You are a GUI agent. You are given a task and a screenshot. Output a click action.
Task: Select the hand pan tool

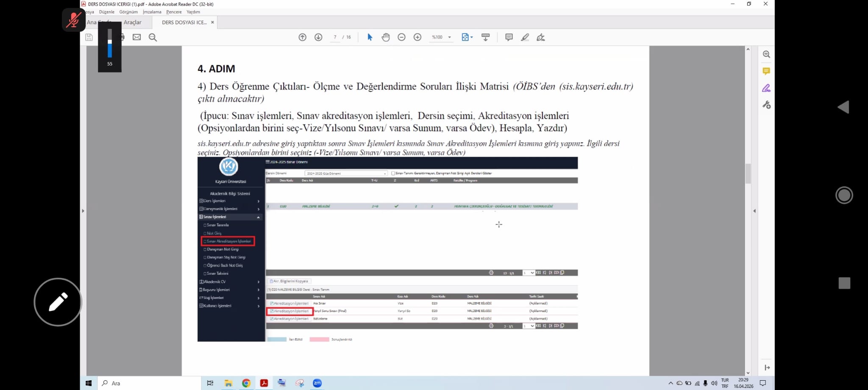pyautogui.click(x=385, y=37)
